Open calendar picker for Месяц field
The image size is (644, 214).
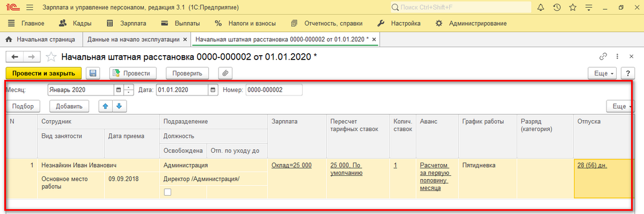coord(118,90)
